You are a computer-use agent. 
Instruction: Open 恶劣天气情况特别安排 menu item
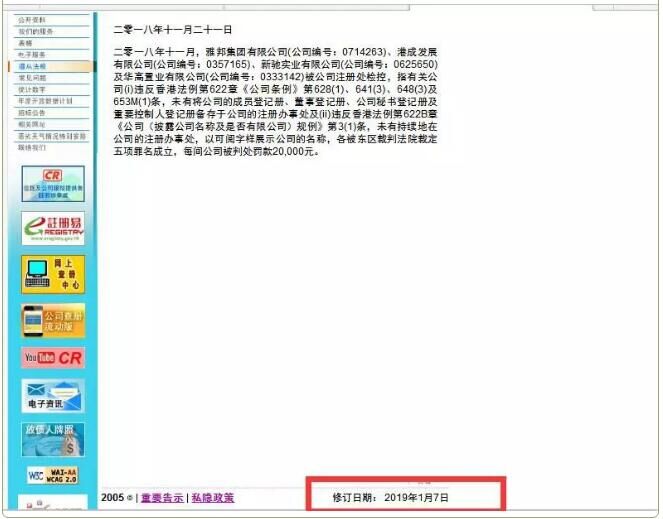[x=52, y=136]
